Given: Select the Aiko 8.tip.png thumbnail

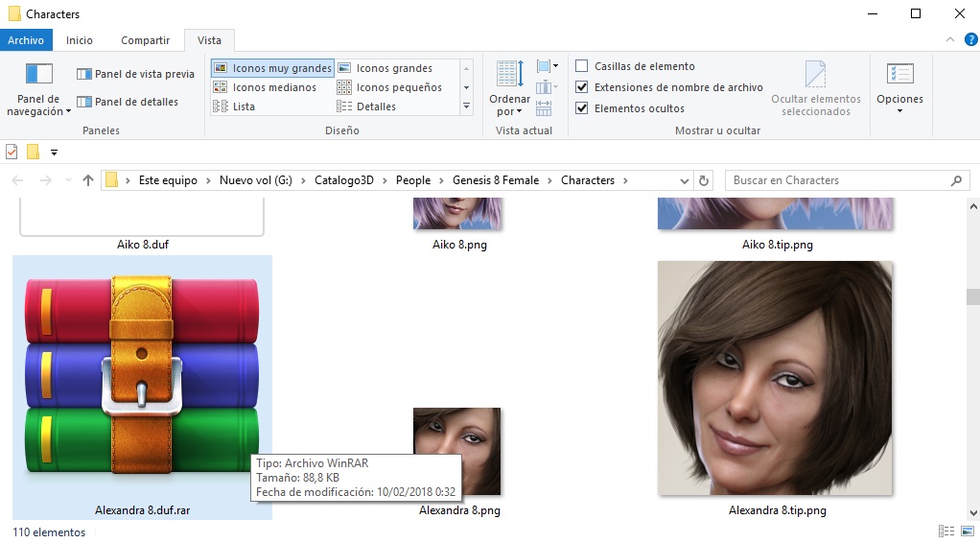Looking at the screenshot, I should point(775,213).
